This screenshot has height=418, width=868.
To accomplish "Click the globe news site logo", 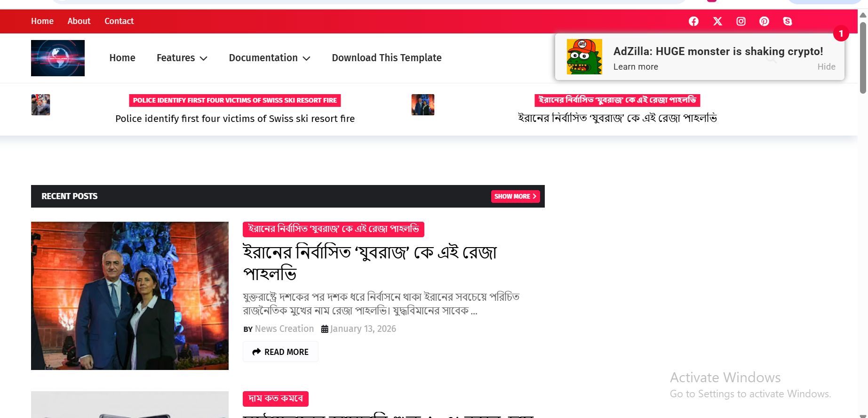I will [x=58, y=58].
